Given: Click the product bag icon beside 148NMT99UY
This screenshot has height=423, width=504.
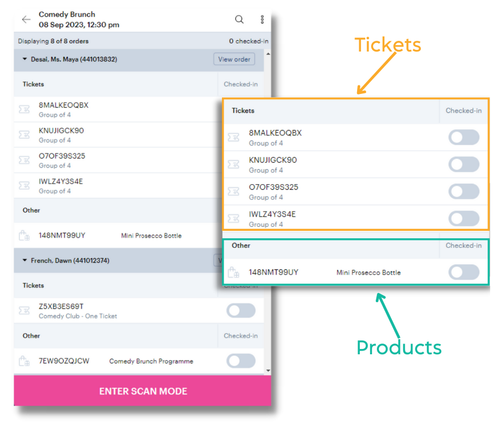Looking at the screenshot, I should click(24, 235).
